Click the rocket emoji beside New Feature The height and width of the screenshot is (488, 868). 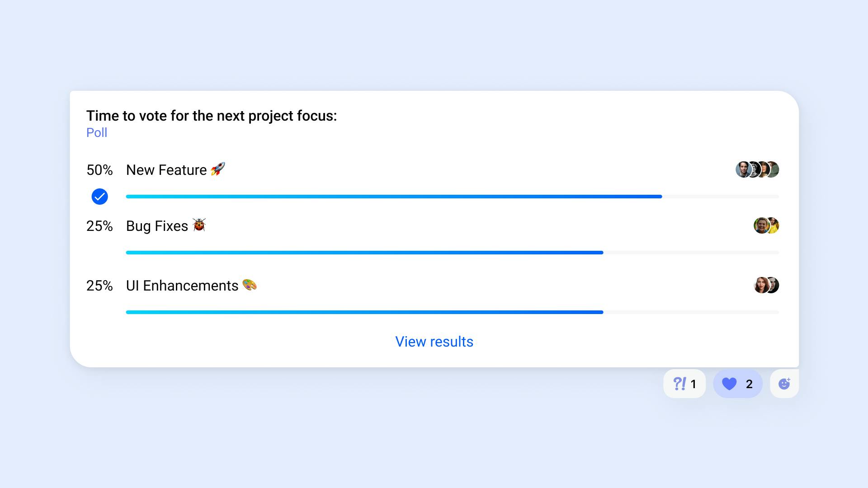coord(218,169)
